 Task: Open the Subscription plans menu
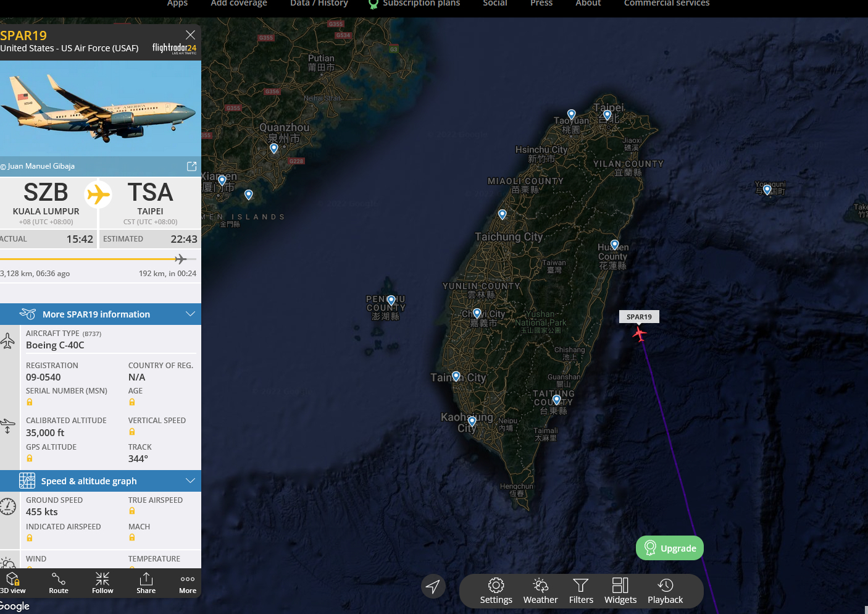click(x=414, y=4)
